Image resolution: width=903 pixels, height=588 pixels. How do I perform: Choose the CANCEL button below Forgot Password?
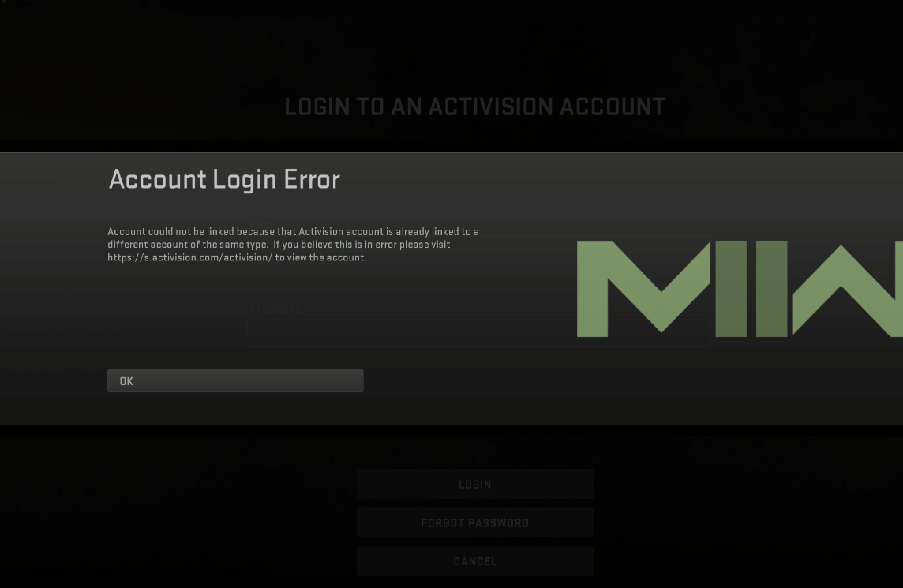474,561
